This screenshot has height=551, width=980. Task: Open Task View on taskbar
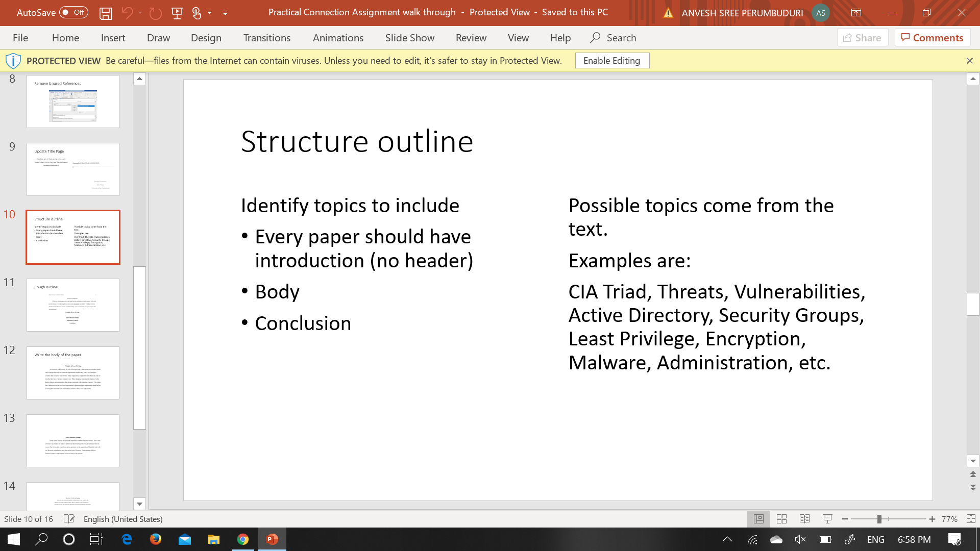point(96,539)
